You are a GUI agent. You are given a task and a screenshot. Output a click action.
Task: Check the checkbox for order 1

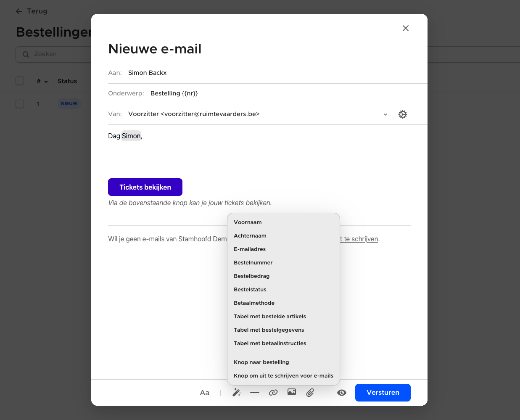tap(20, 104)
